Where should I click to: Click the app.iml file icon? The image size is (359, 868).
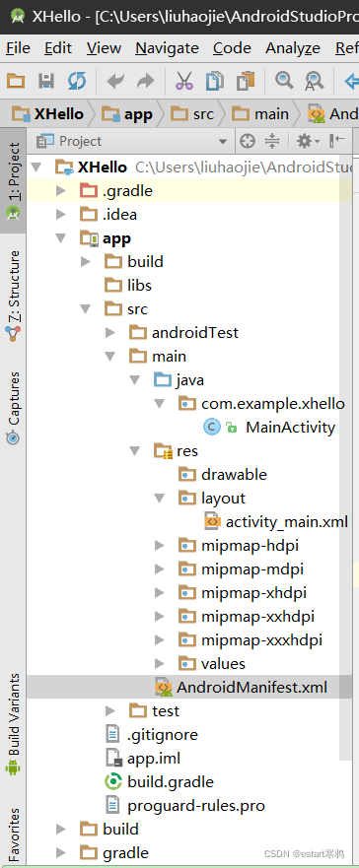[x=113, y=758]
